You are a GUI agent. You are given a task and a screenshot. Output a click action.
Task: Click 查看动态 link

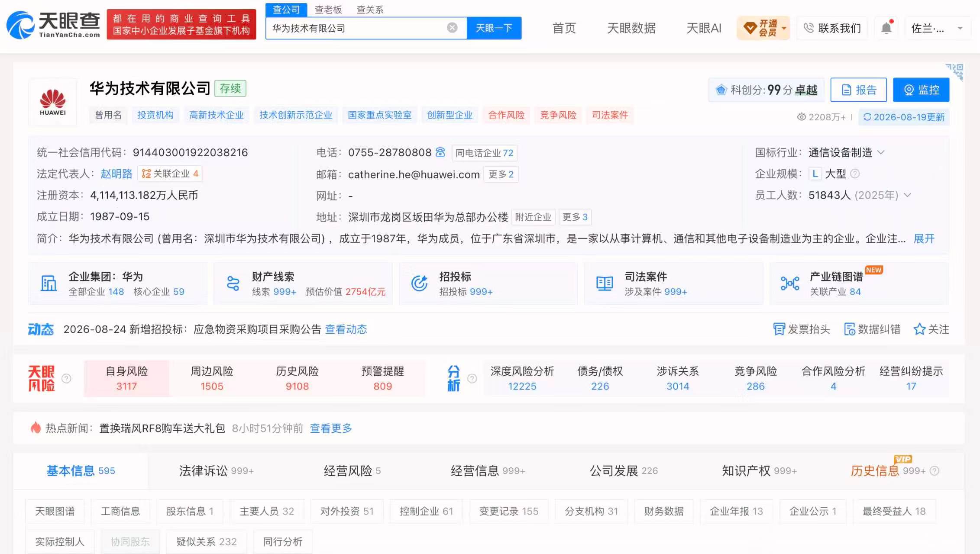click(346, 329)
